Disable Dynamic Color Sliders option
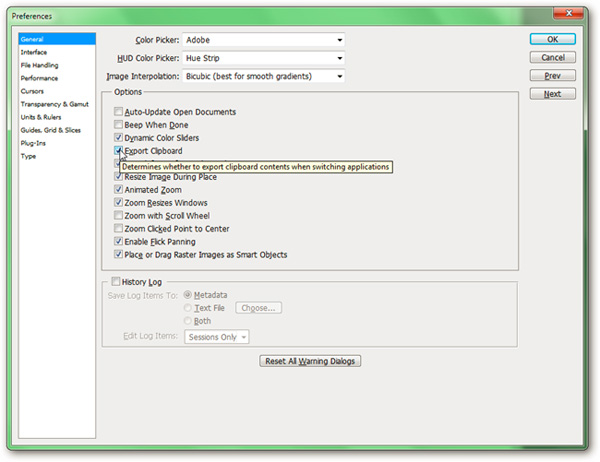Viewport: 600px width, 462px height. pyautogui.click(x=119, y=138)
